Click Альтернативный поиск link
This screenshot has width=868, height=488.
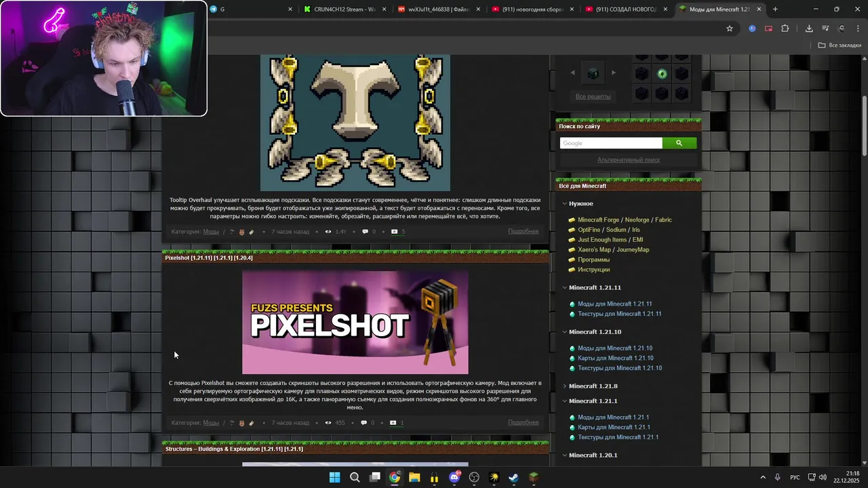tap(629, 160)
